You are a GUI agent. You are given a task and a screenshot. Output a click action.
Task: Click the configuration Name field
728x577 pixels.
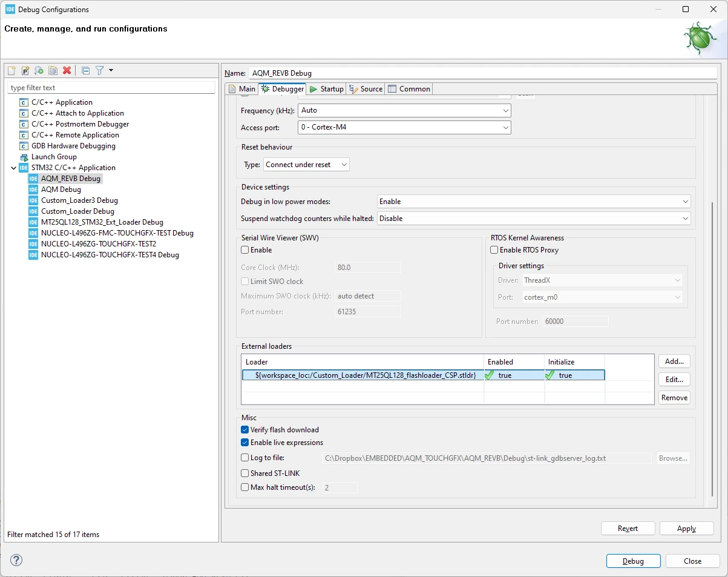tap(483, 73)
